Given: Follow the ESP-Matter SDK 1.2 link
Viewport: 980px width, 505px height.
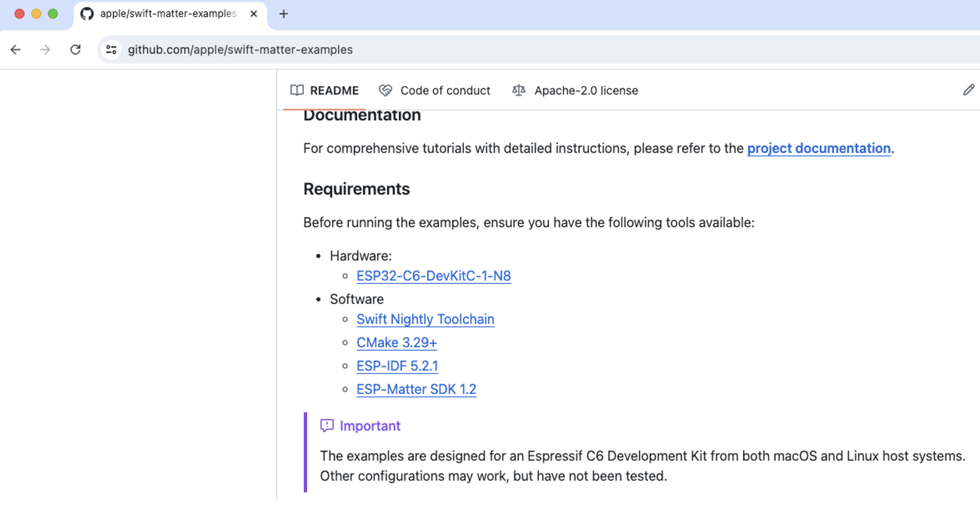Looking at the screenshot, I should pos(416,389).
